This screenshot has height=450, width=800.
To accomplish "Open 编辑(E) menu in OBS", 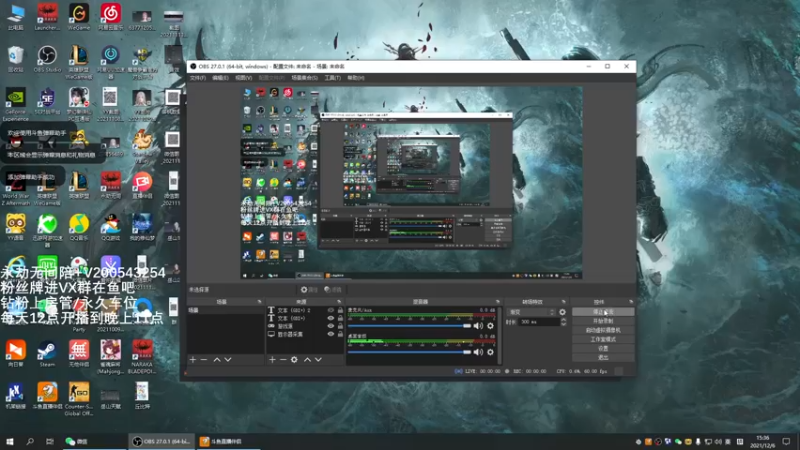I will [220, 78].
